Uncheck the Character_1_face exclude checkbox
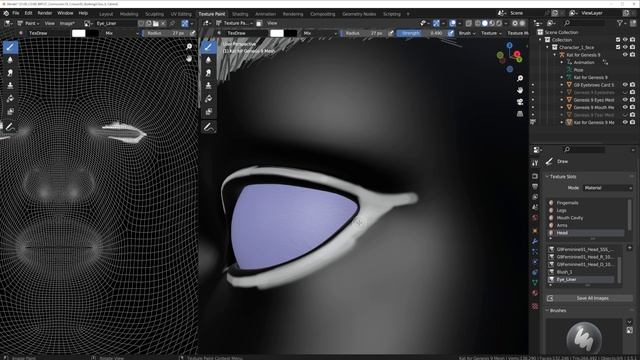 pyautogui.click(x=618, y=47)
